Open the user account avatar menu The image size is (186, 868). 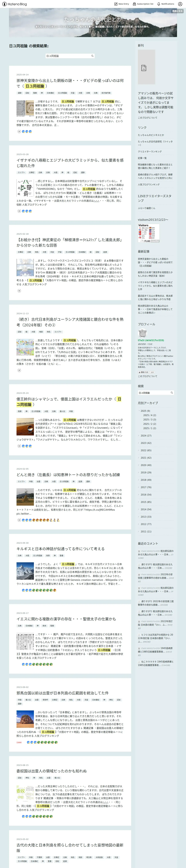180,4
